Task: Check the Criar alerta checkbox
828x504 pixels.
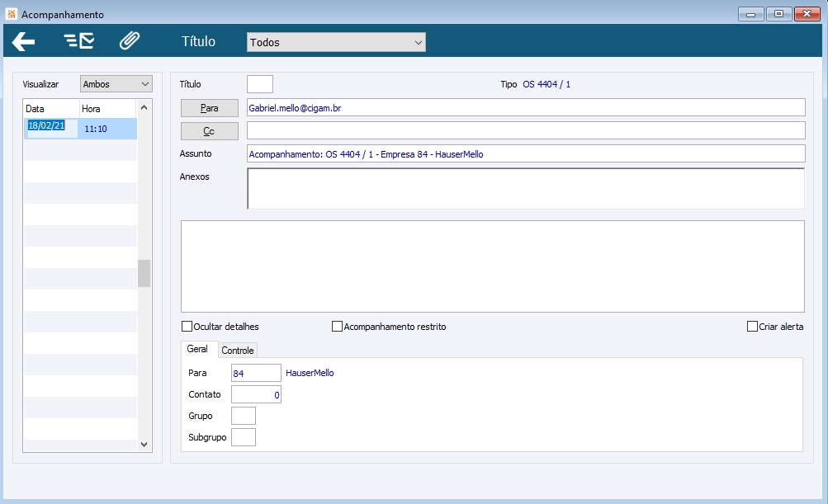Action: [753, 327]
